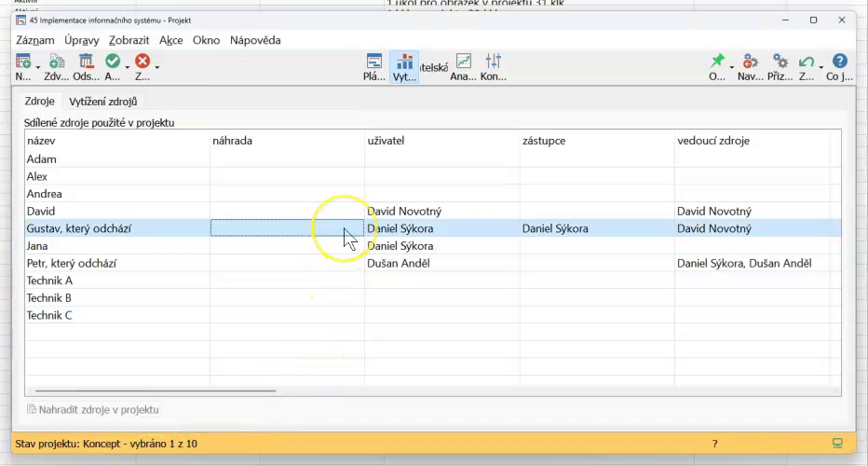The image size is (868, 466).
Task: Switch to the Vytížení zdrojů tab
Action: [x=103, y=102]
